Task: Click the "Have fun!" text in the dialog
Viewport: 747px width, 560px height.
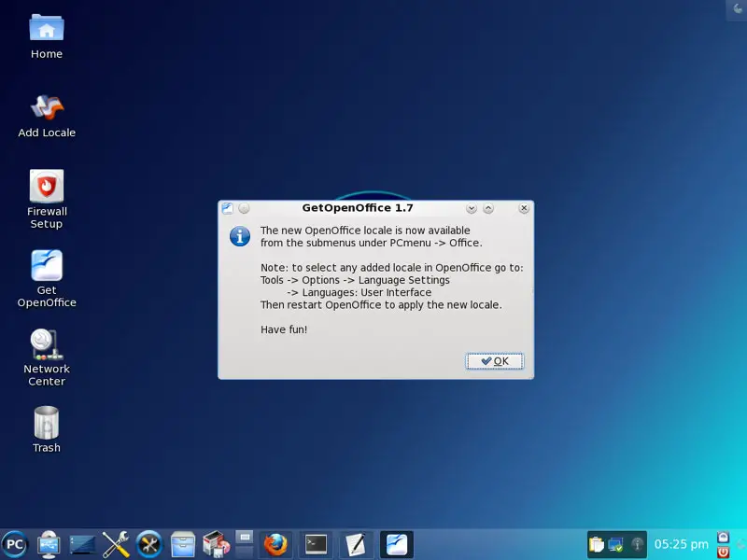Action: coord(284,329)
